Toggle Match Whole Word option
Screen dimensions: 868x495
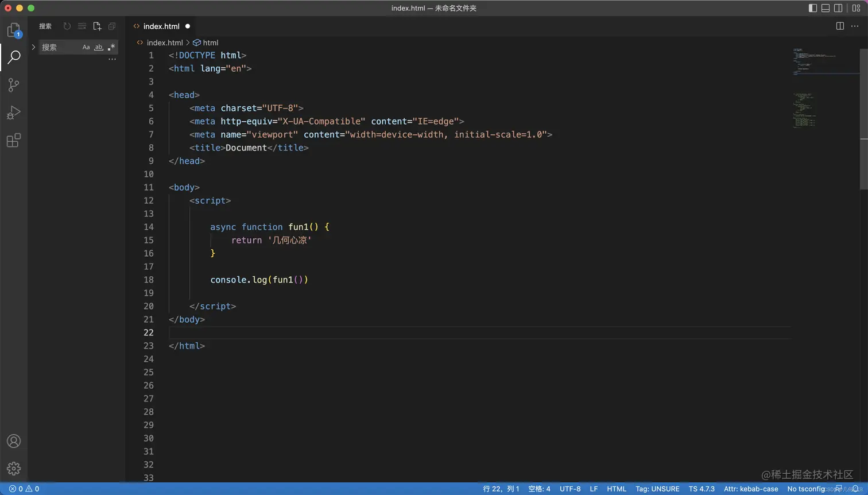(x=99, y=47)
